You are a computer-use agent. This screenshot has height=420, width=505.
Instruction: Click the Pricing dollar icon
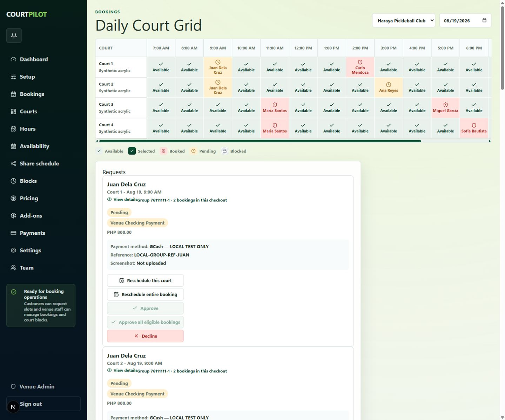pos(13,198)
